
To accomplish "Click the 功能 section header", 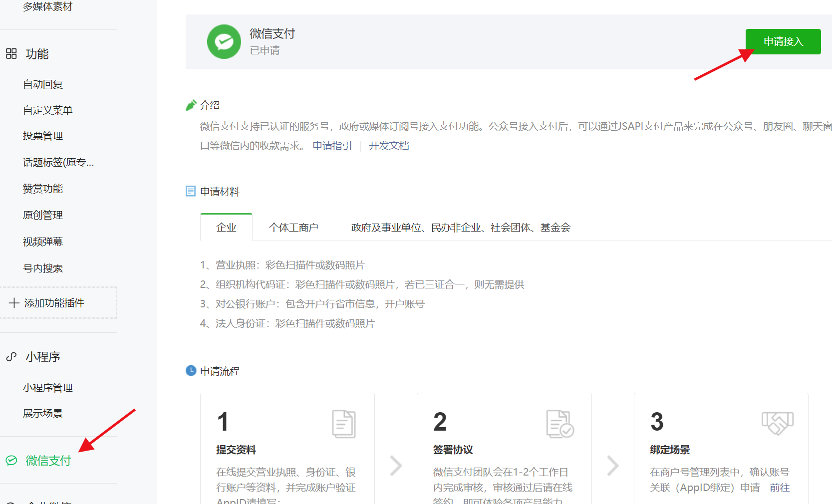I will pyautogui.click(x=37, y=53).
